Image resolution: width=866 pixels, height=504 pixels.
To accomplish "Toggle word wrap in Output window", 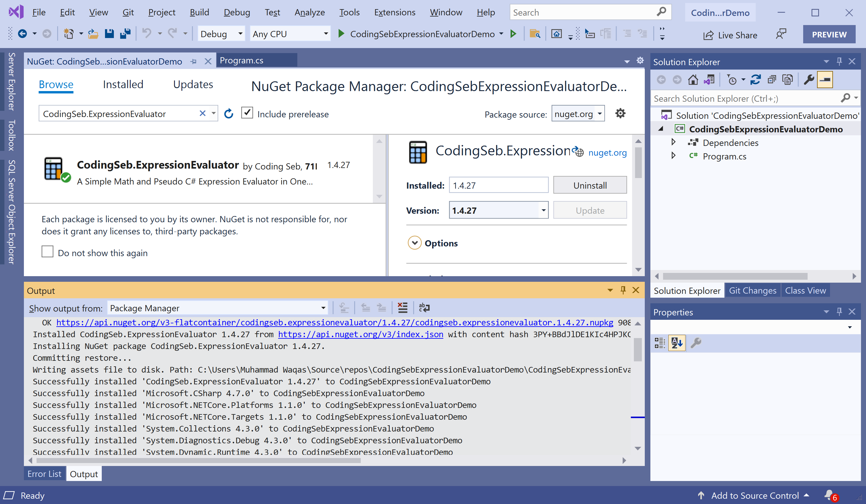I will click(424, 308).
